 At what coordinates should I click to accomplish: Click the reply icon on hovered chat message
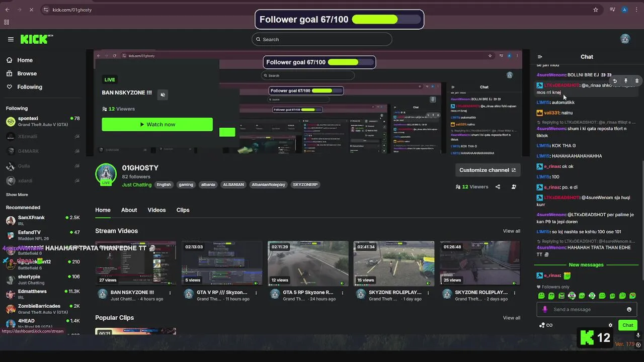point(614,81)
